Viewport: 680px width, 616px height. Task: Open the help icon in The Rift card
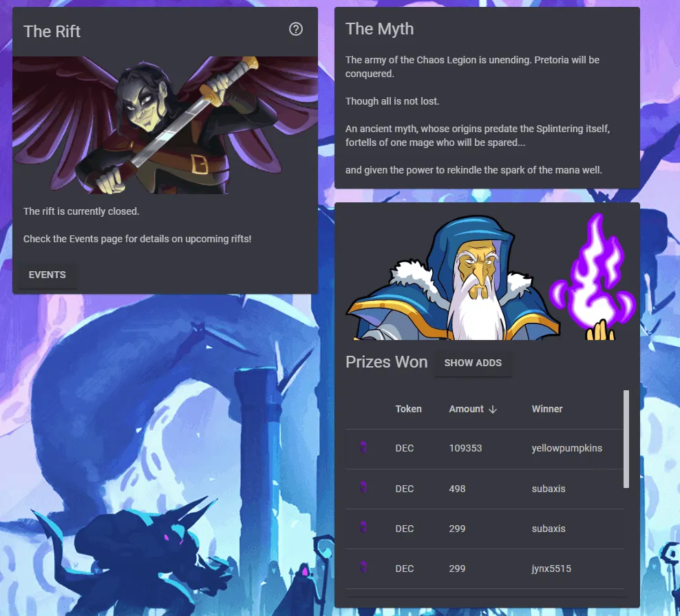coord(296,29)
